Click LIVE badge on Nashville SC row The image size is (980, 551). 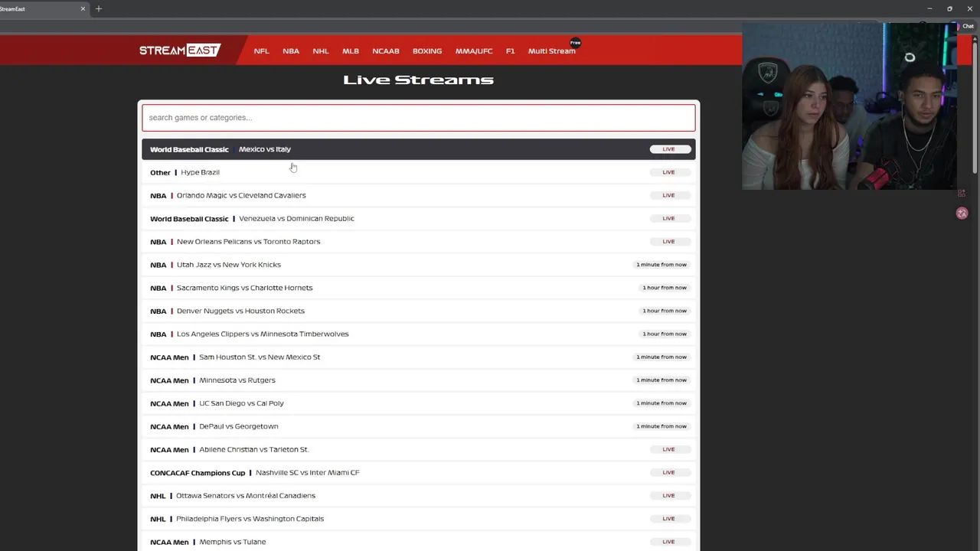pos(670,472)
